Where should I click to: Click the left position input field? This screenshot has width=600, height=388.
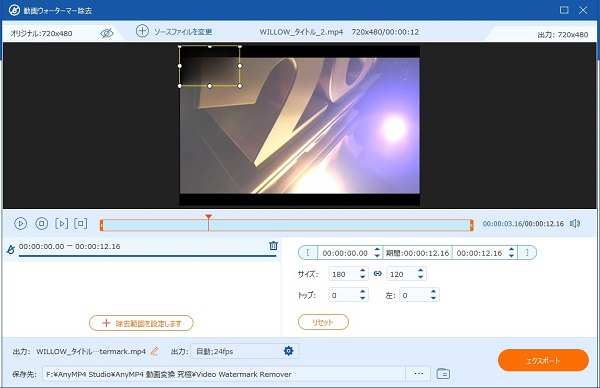point(414,295)
